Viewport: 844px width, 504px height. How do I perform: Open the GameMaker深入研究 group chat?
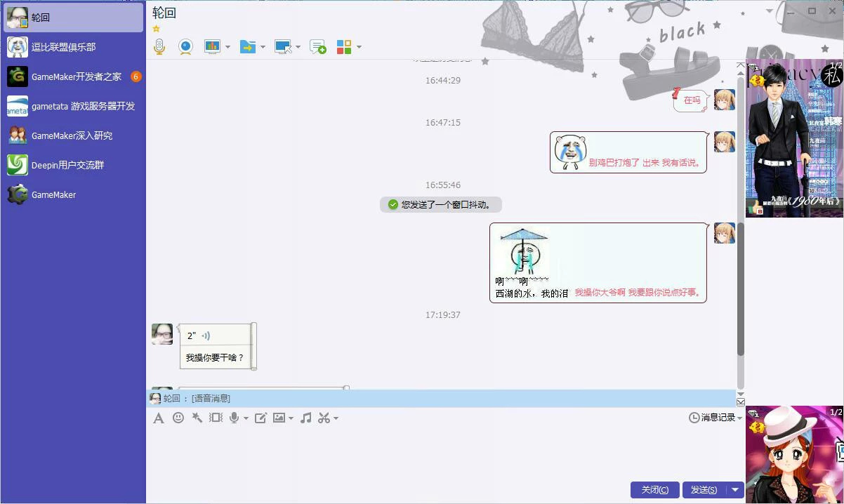[73, 135]
